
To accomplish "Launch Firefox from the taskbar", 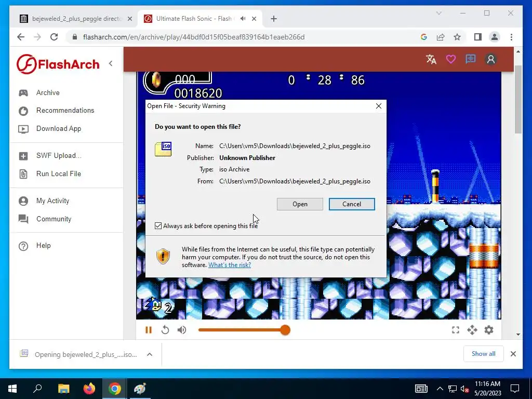I will [89, 389].
